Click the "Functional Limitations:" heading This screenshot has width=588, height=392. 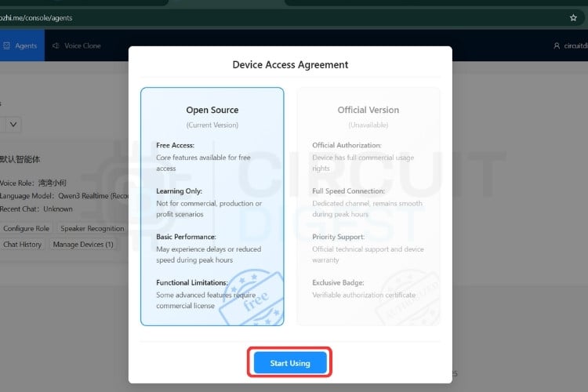pyautogui.click(x=192, y=282)
